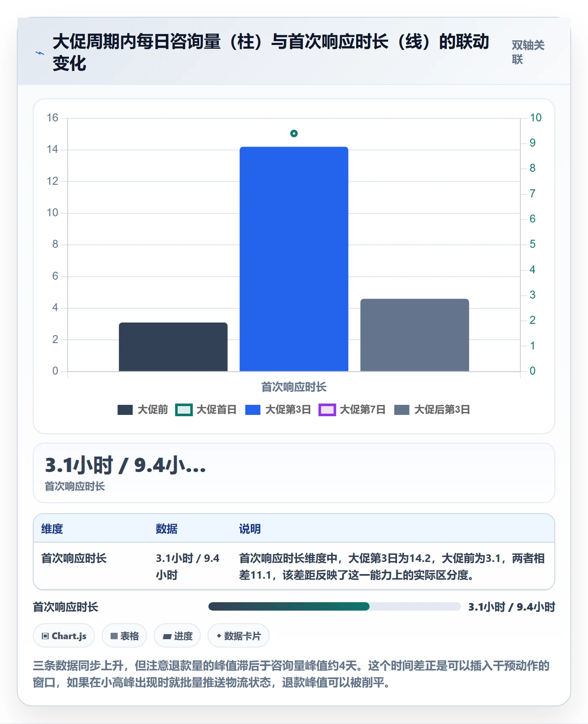This screenshot has height=724, width=588.
Task: Click the teal data point above the blue bar
Action: 294,134
